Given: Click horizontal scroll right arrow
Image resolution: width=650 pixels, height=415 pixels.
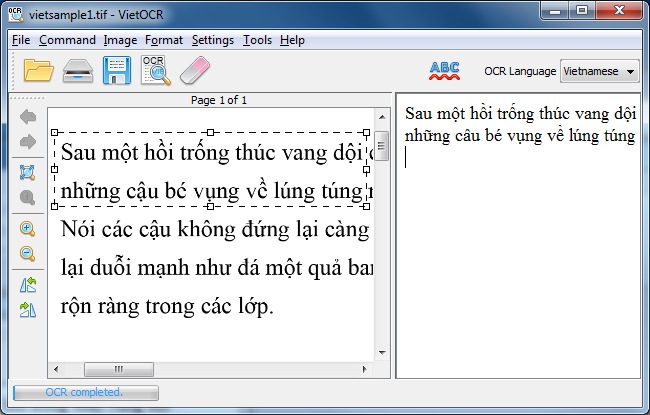Looking at the screenshot, I should pos(364,369).
